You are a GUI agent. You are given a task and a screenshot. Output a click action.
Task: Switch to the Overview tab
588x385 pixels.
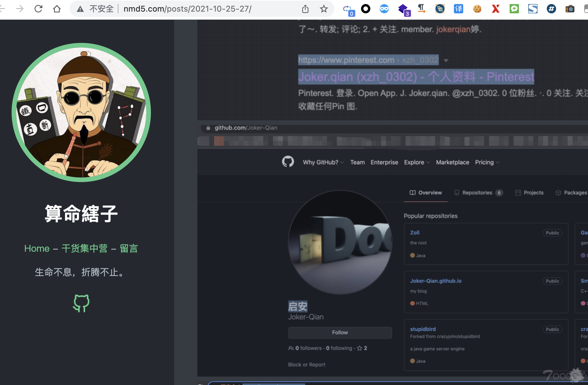pyautogui.click(x=425, y=193)
